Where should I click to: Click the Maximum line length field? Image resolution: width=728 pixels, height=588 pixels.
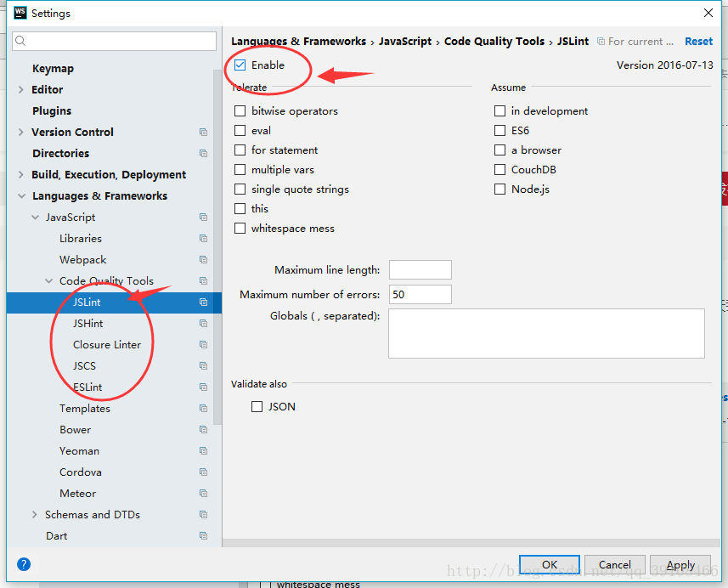(420, 270)
